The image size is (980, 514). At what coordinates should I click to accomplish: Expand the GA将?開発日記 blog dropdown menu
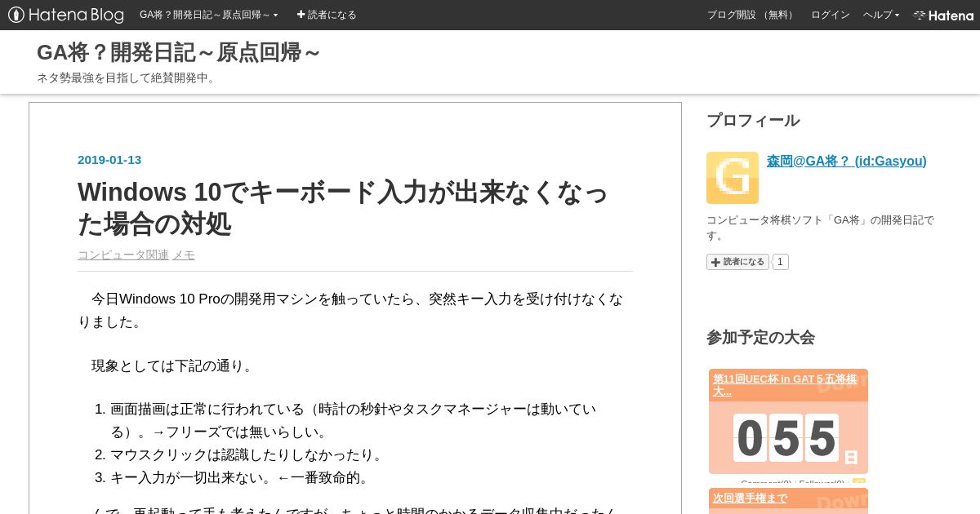pyautogui.click(x=209, y=15)
